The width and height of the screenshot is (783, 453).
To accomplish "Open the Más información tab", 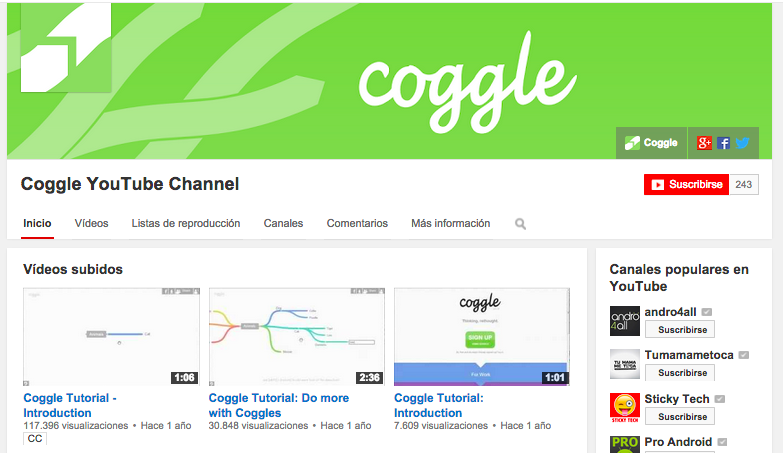I will point(450,223).
